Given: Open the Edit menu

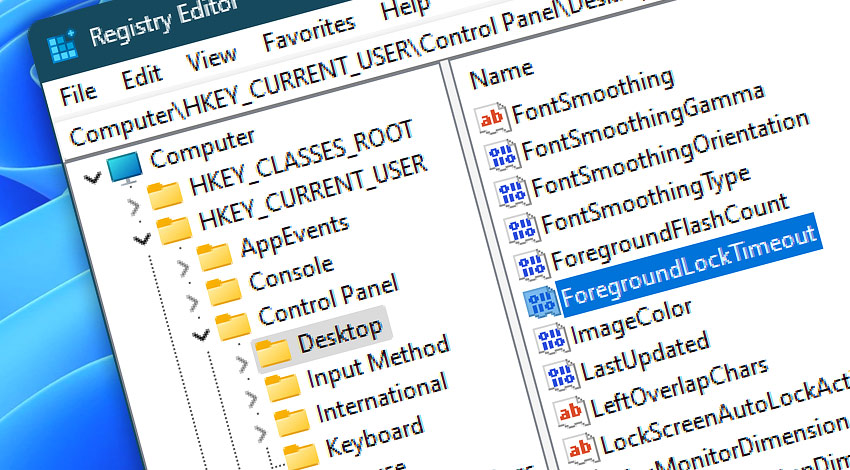Looking at the screenshot, I should pos(142,78).
